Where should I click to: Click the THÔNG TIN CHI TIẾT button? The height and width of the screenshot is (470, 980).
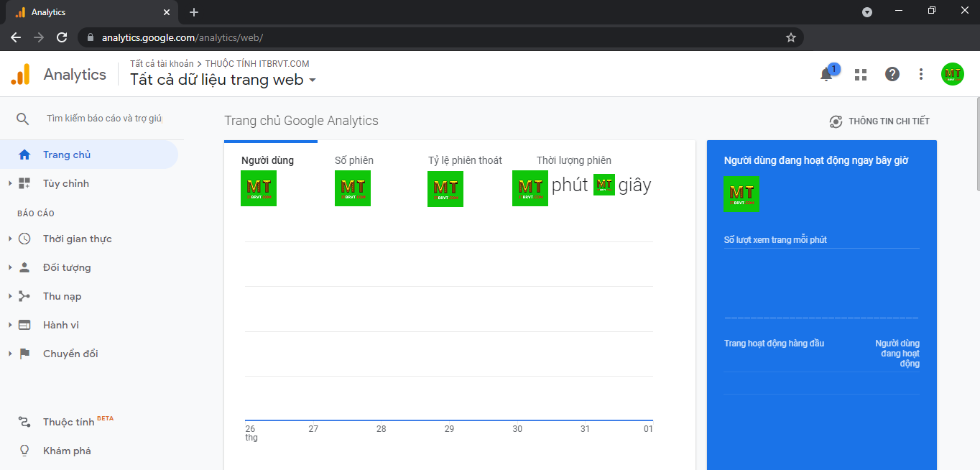[879, 121]
